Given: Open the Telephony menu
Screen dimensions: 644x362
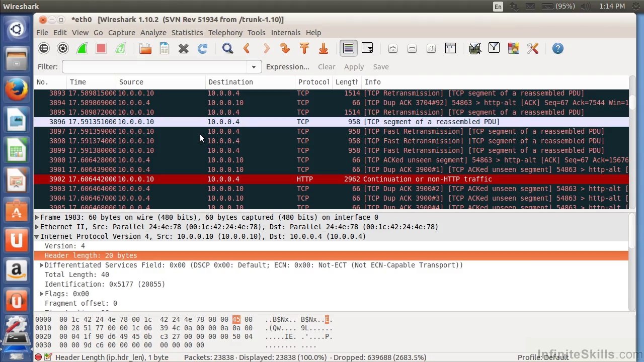Looking at the screenshot, I should pyautogui.click(x=225, y=33).
